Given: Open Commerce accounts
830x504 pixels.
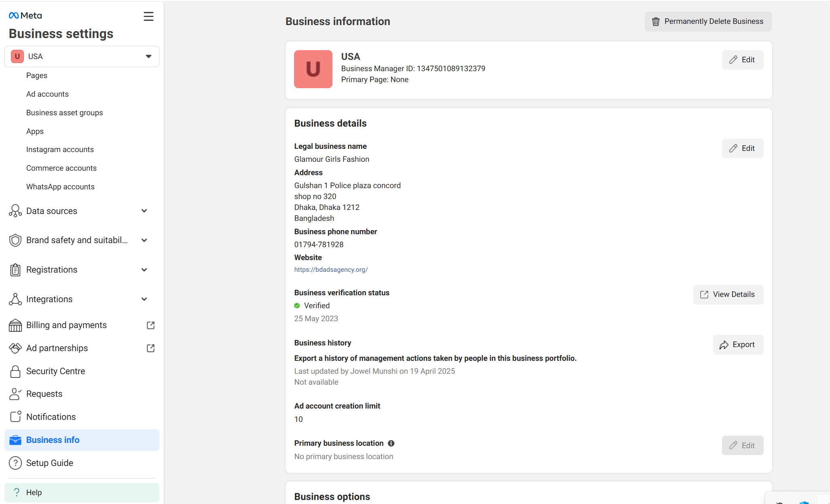Looking at the screenshot, I should point(61,168).
